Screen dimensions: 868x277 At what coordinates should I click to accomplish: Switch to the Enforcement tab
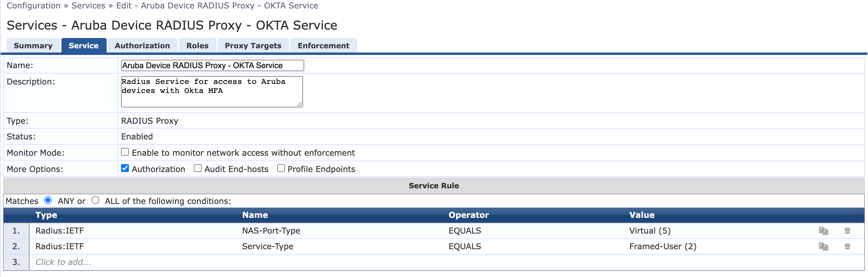pyautogui.click(x=323, y=46)
